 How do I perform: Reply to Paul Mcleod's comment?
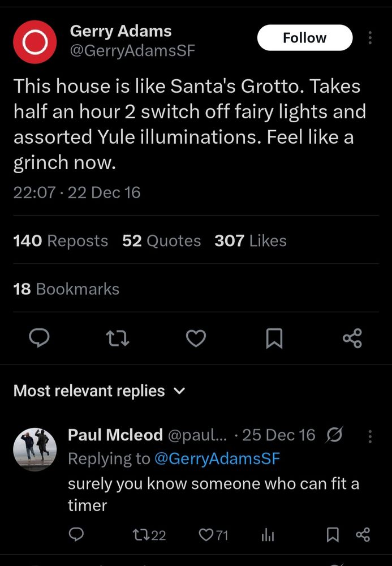[76, 535]
